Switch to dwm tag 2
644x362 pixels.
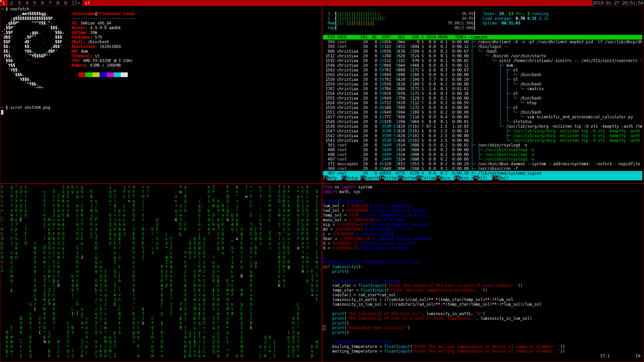click(x=12, y=3)
